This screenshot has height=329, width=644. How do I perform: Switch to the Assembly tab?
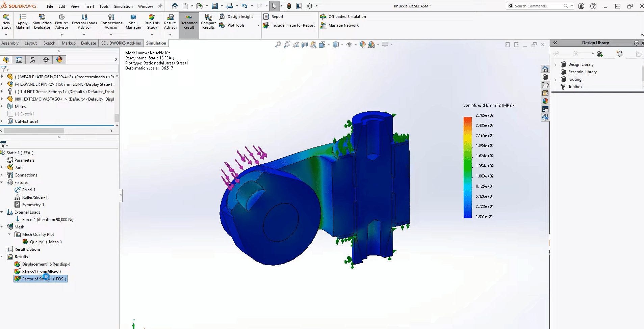pos(10,43)
